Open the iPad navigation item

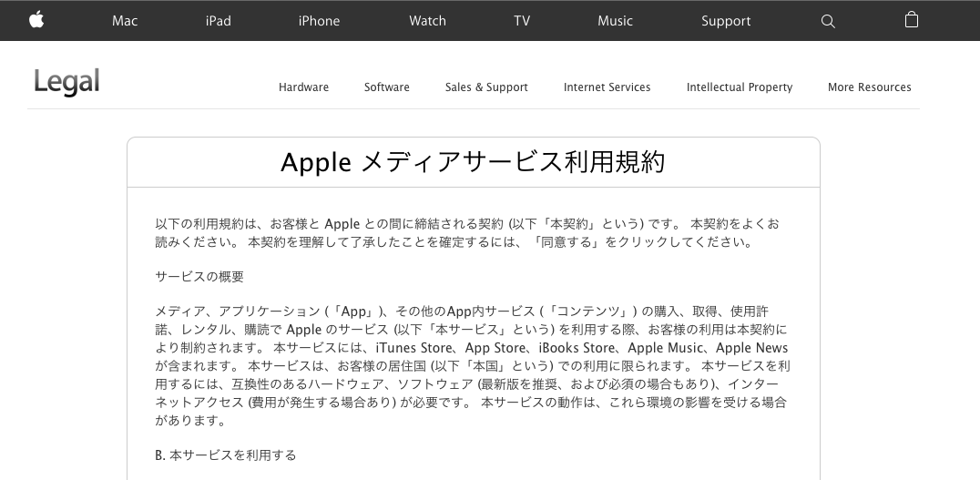[x=218, y=21]
